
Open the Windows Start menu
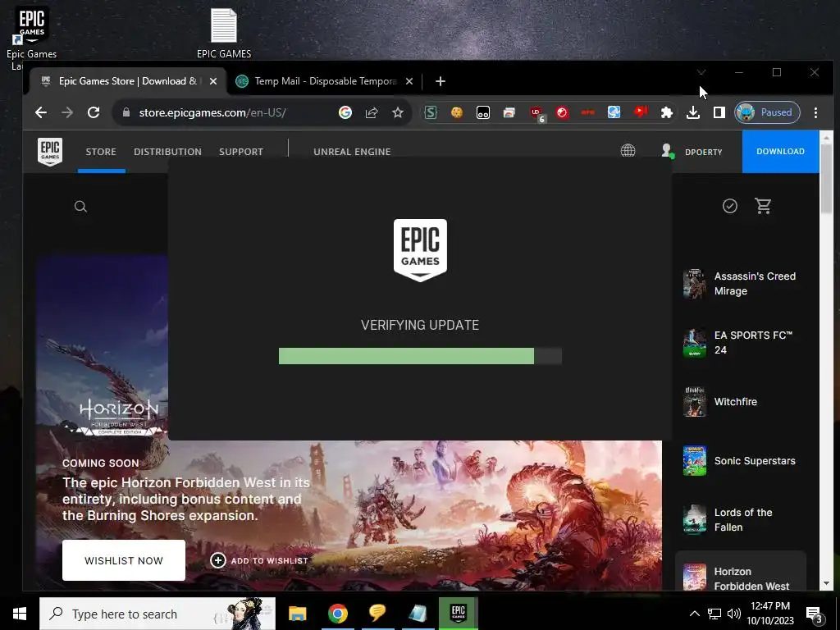[x=20, y=614]
